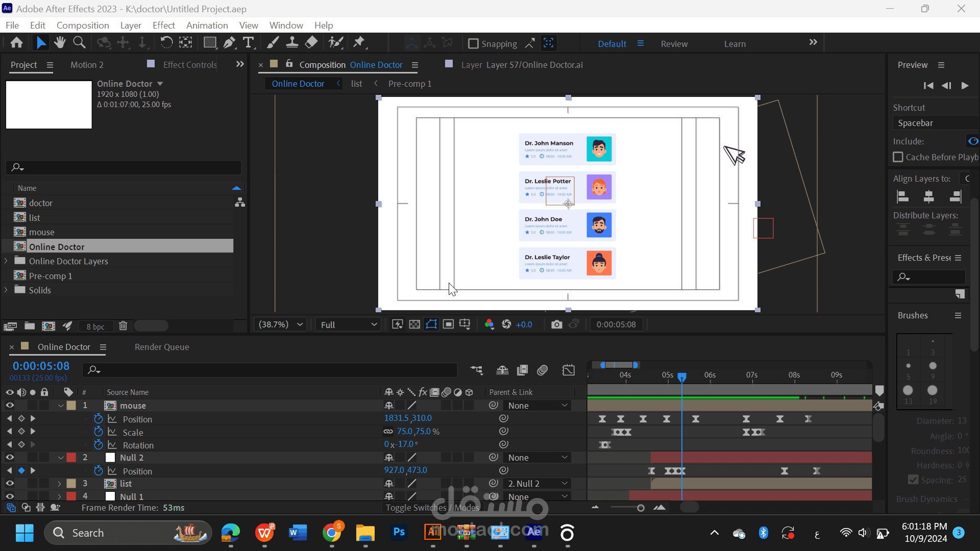Expand the Online Doctor Layers folder
Image resolution: width=980 pixels, height=551 pixels.
(x=6, y=261)
